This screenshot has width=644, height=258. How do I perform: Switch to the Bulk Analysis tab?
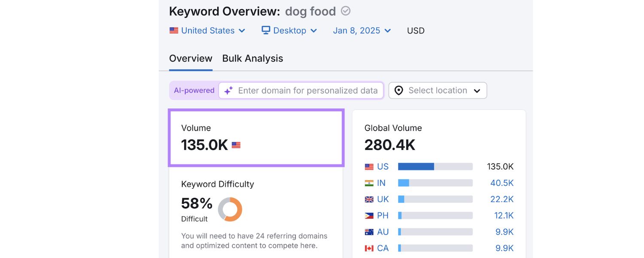click(x=252, y=58)
